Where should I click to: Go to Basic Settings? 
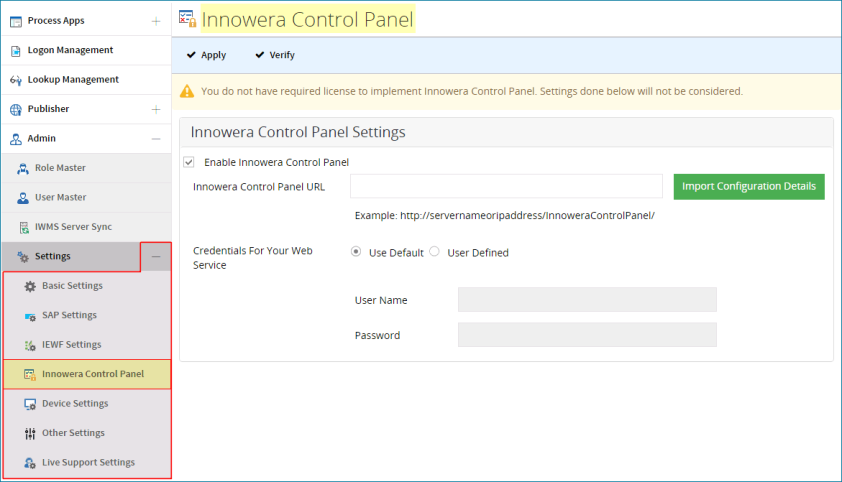pyautogui.click(x=88, y=286)
